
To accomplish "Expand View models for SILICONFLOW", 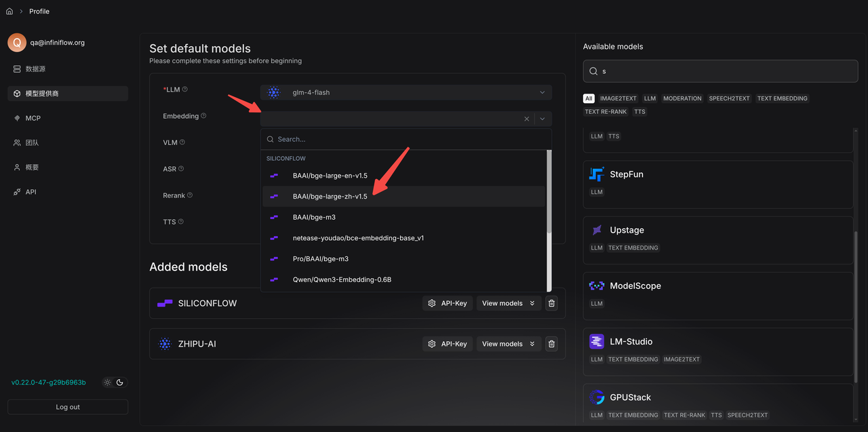I will tap(508, 303).
